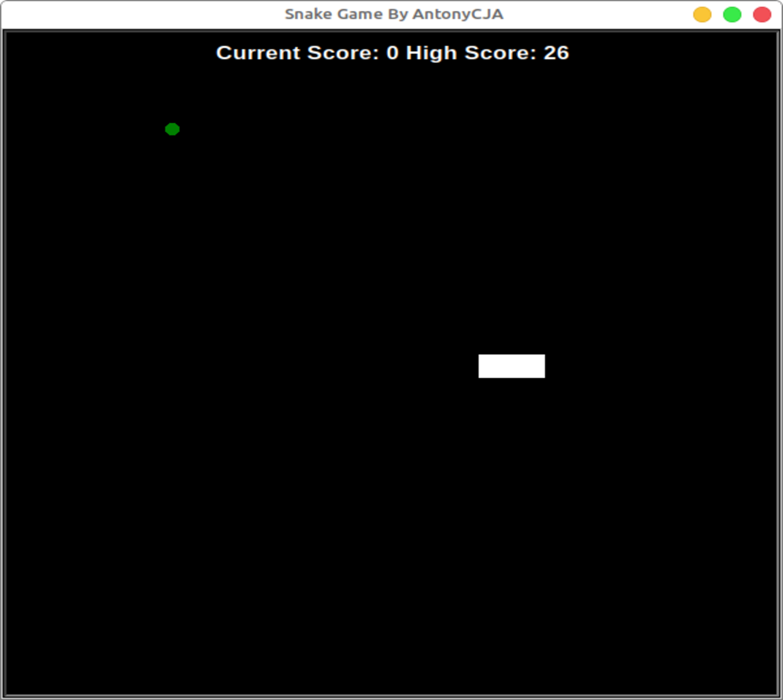Click the white snake body

pos(512,366)
